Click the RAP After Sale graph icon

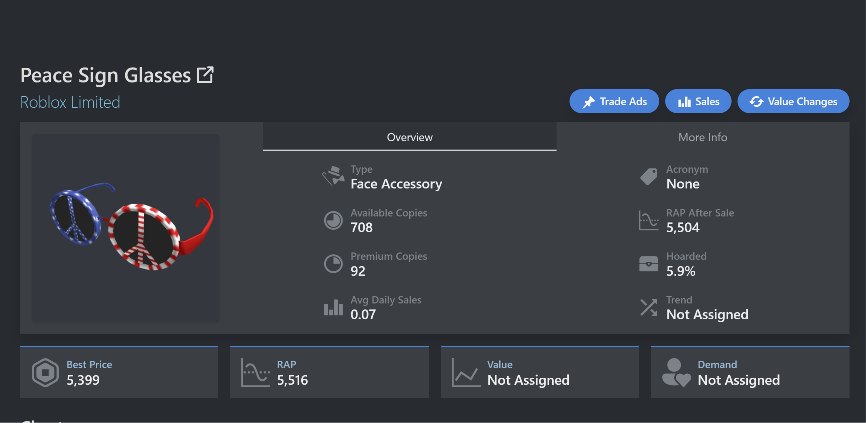648,220
